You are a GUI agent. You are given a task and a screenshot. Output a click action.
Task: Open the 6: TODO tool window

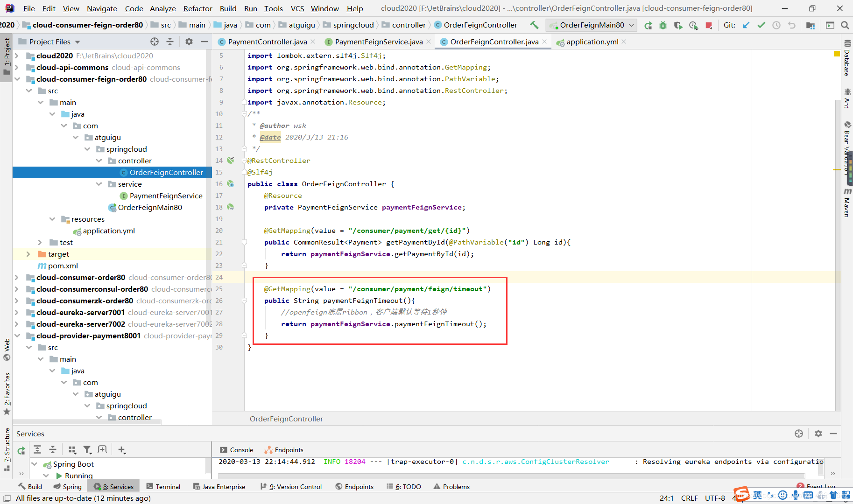[404, 486]
